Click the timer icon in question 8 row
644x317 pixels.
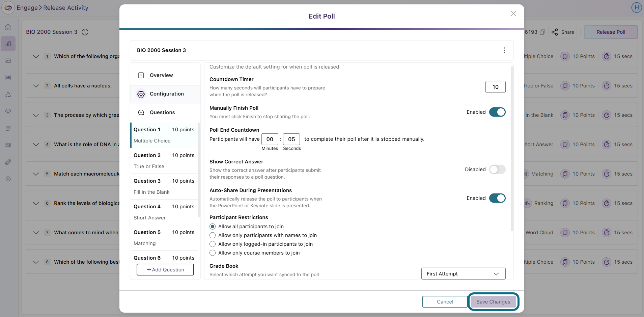[x=607, y=262]
